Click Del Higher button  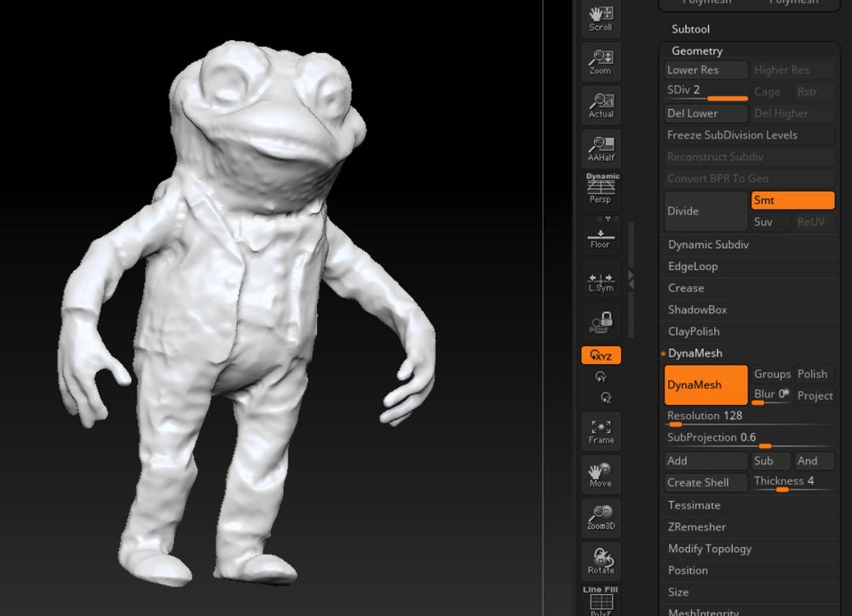(x=792, y=113)
